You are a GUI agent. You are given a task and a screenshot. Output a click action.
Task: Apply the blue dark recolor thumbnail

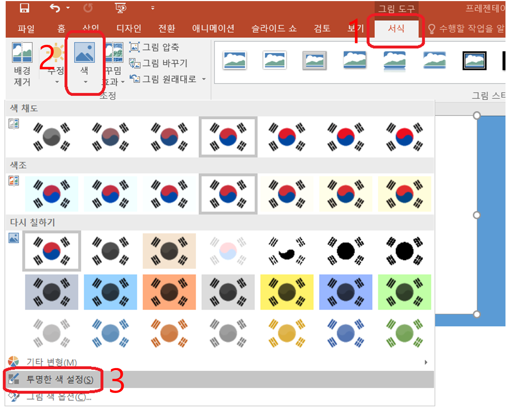(110, 292)
